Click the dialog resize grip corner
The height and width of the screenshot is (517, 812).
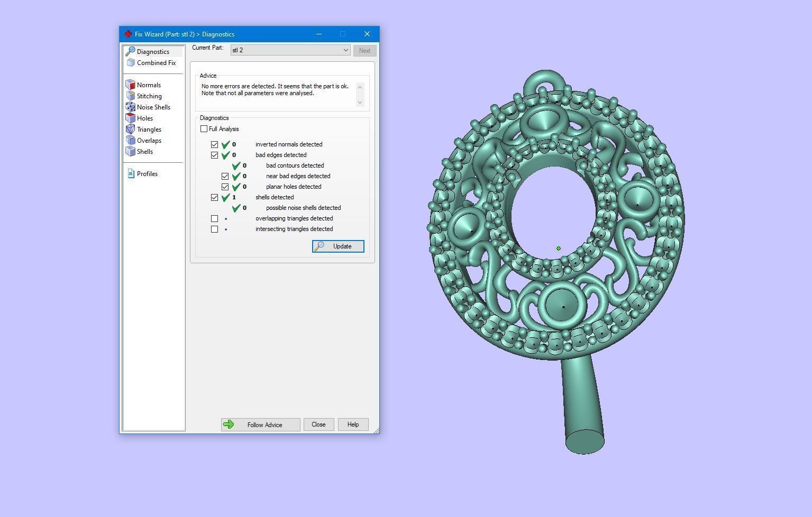[376, 430]
